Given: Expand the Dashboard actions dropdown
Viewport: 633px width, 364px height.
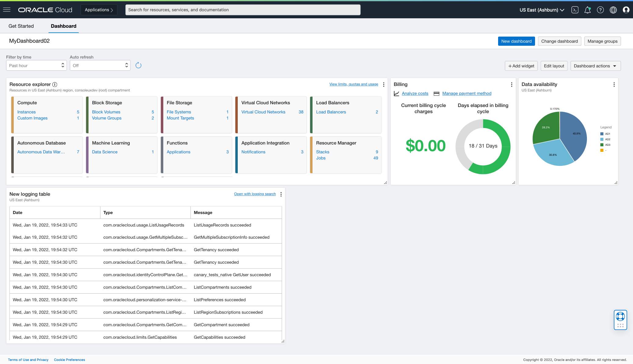Looking at the screenshot, I should click(595, 66).
